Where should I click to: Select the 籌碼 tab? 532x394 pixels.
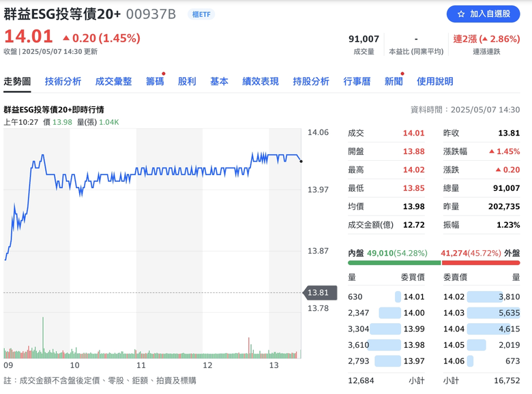click(x=155, y=81)
